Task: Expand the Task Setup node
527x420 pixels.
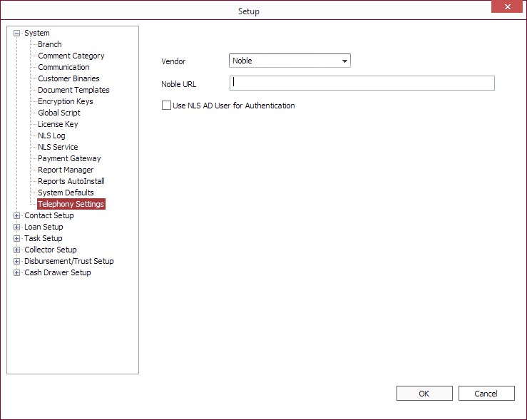Action: tap(16, 239)
